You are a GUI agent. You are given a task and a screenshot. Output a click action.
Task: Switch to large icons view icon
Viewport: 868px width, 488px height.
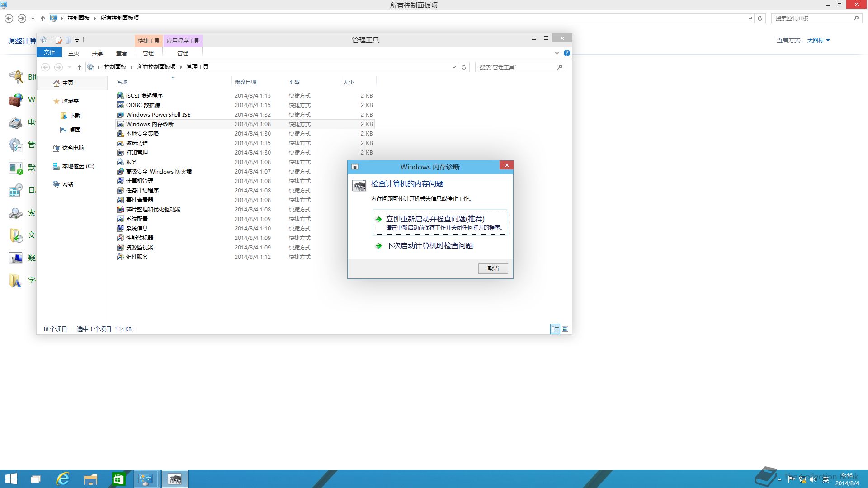[565, 329]
